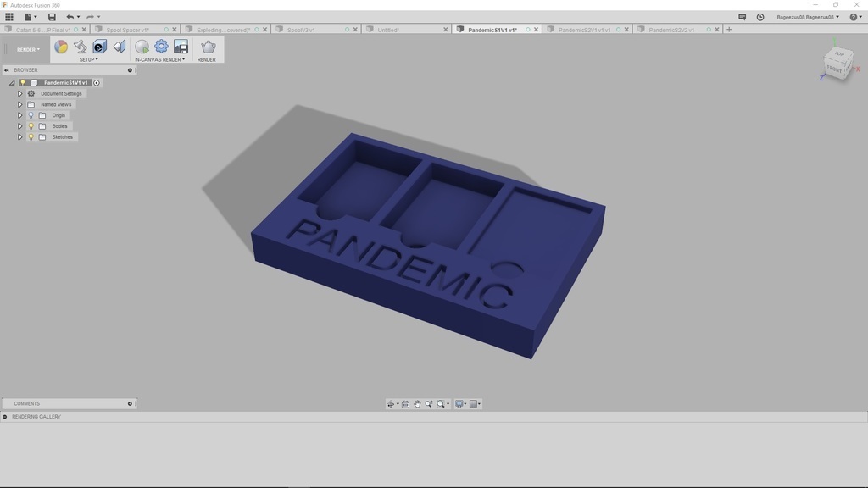Select the Pan hand tool

tap(417, 404)
